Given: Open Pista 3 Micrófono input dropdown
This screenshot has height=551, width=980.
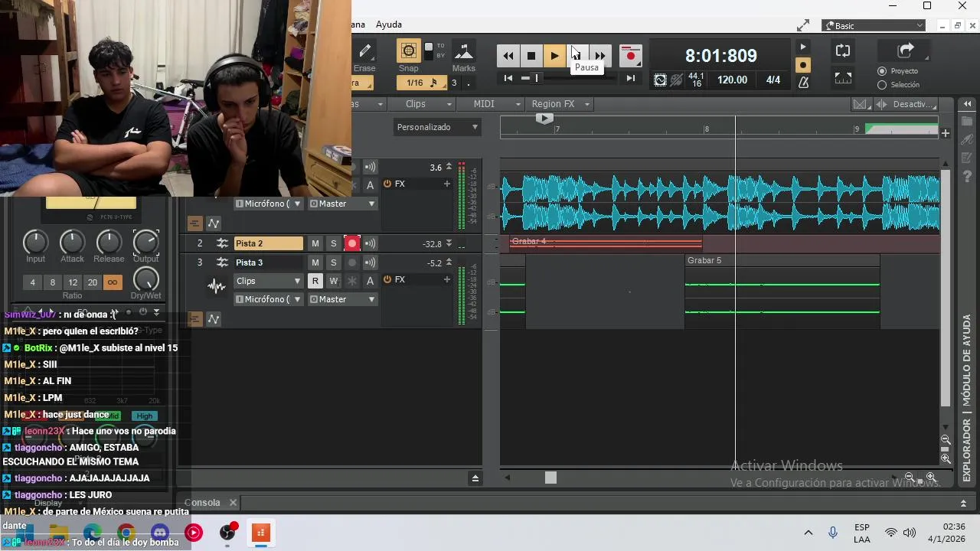Looking at the screenshot, I should 268,299.
